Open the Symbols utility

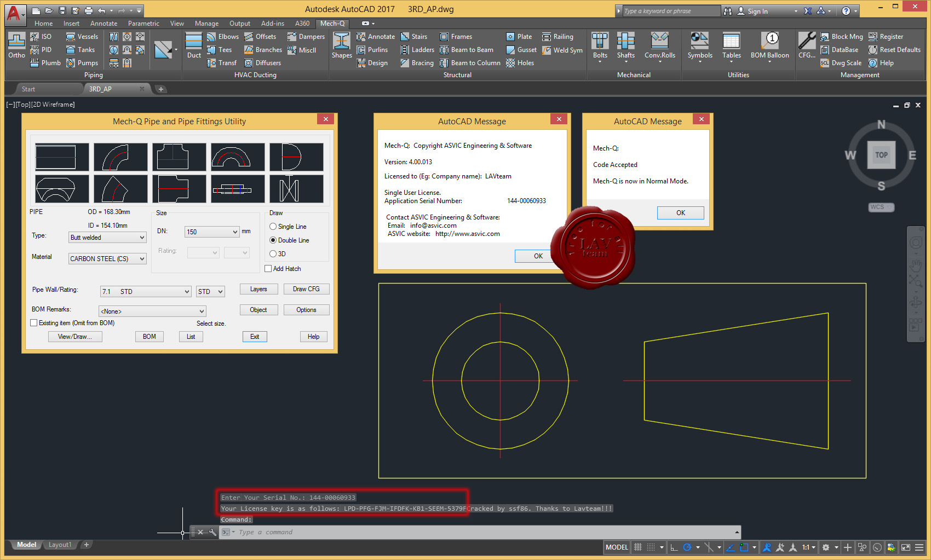click(700, 45)
